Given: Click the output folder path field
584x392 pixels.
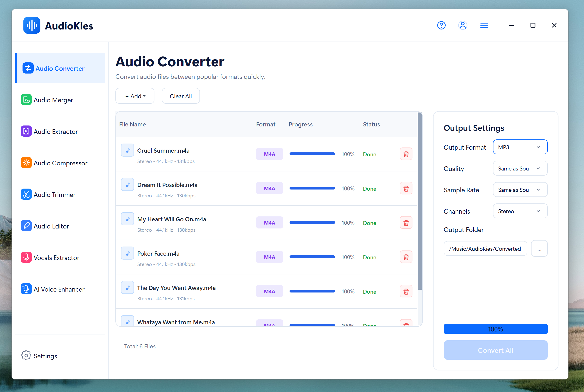Looking at the screenshot, I should click(x=485, y=248).
